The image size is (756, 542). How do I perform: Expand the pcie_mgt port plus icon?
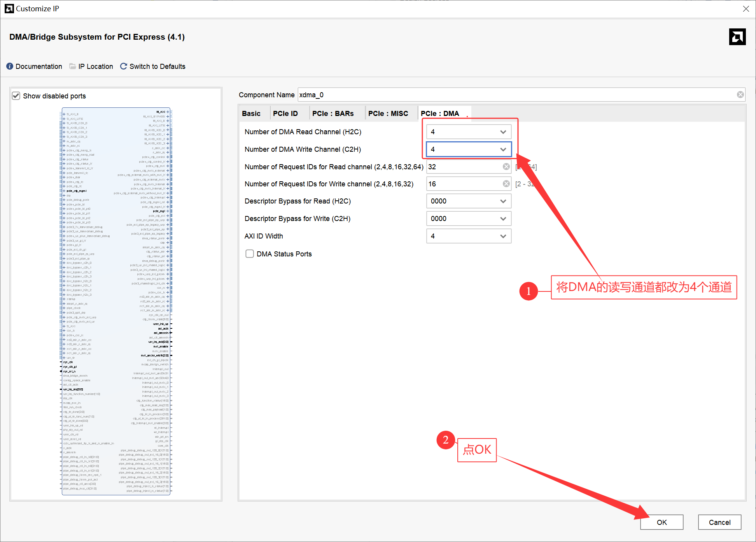coord(168,211)
